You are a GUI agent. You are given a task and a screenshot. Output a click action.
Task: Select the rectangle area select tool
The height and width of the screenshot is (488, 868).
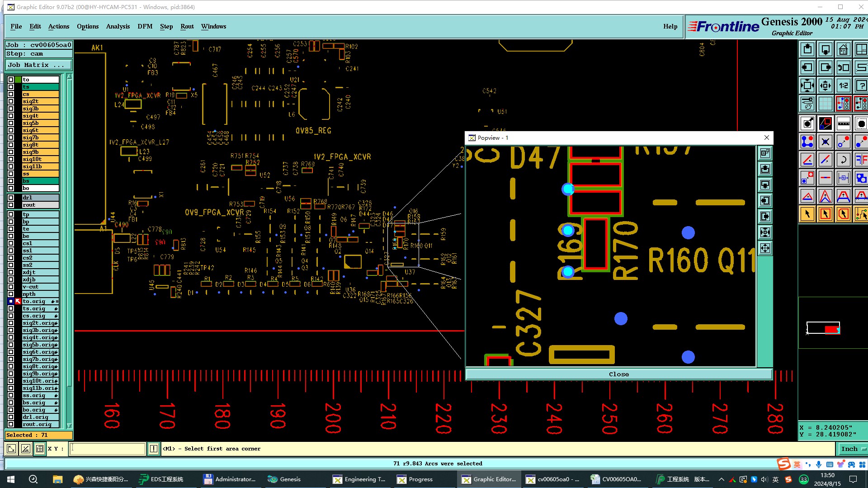click(x=826, y=214)
